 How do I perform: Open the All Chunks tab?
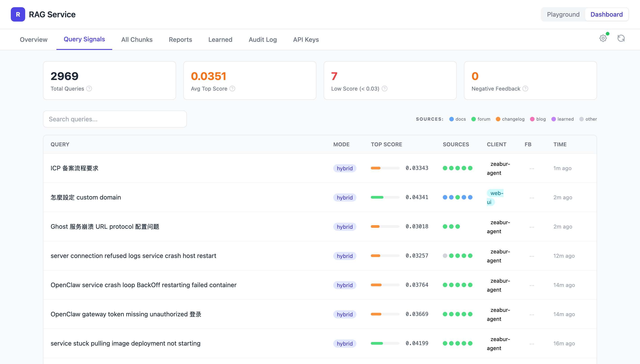tap(137, 40)
